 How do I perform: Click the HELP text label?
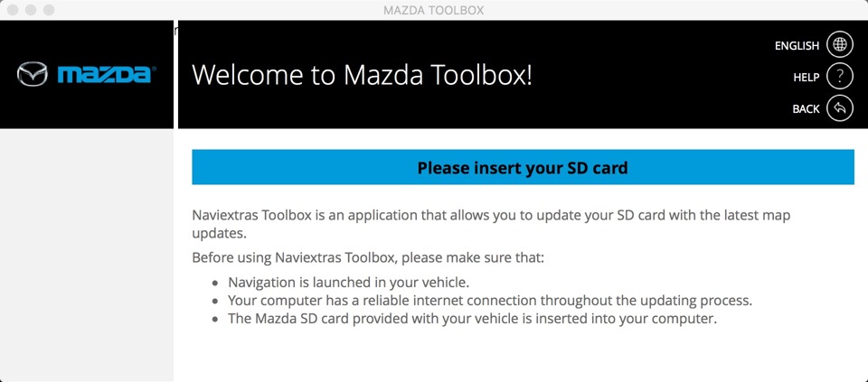coord(806,78)
